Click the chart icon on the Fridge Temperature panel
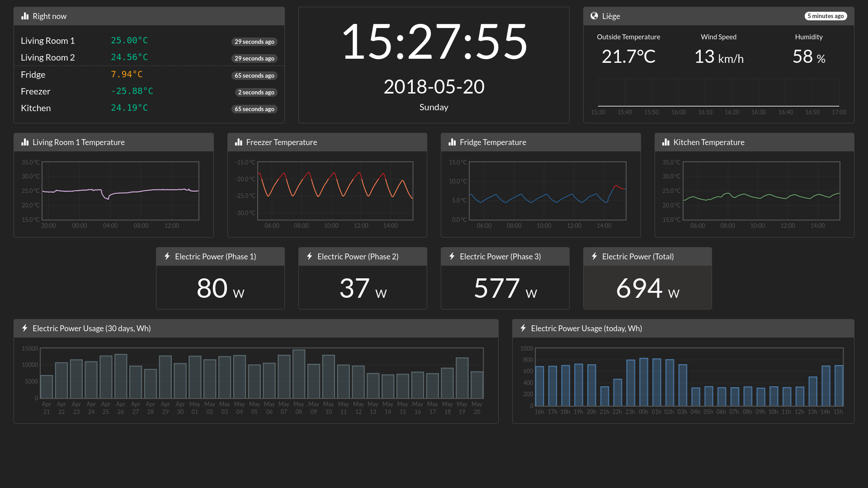The image size is (868, 488). [453, 142]
